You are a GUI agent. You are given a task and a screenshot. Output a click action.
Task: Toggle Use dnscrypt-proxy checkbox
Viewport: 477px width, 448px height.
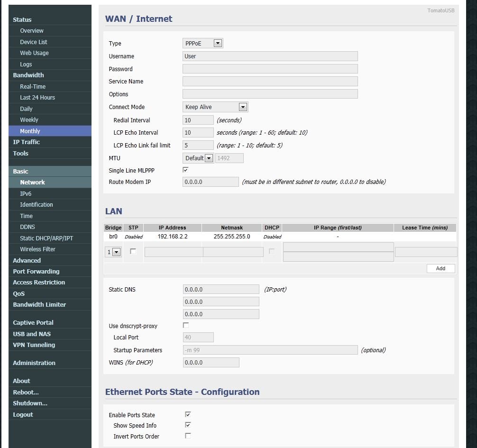(185, 325)
